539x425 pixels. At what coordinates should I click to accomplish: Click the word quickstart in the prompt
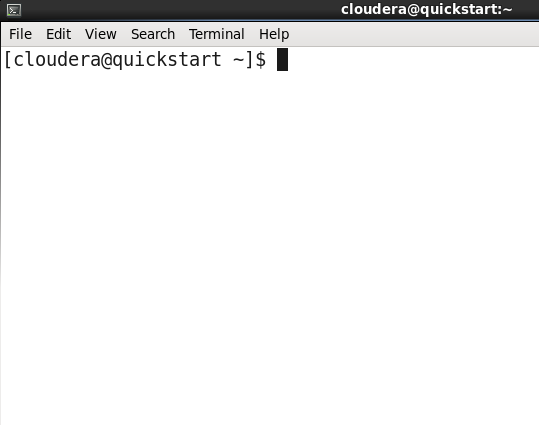(x=167, y=60)
